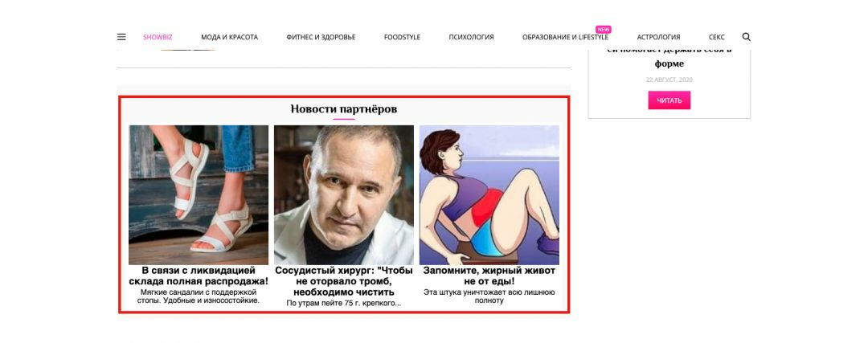Image resolution: width=868 pixels, height=343 pixels.
Task: Open the ПСИХОЛОГИЯ section
Action: click(x=471, y=38)
